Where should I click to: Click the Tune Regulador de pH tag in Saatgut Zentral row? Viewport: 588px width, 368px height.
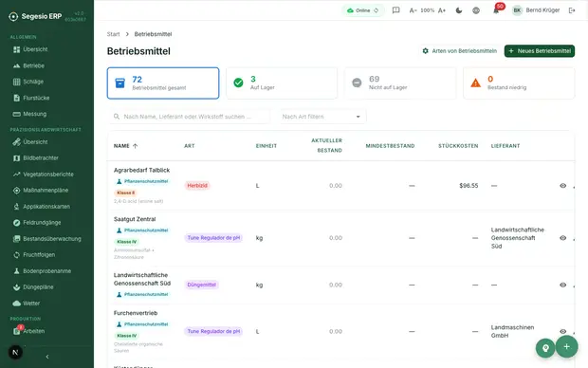tap(213, 238)
